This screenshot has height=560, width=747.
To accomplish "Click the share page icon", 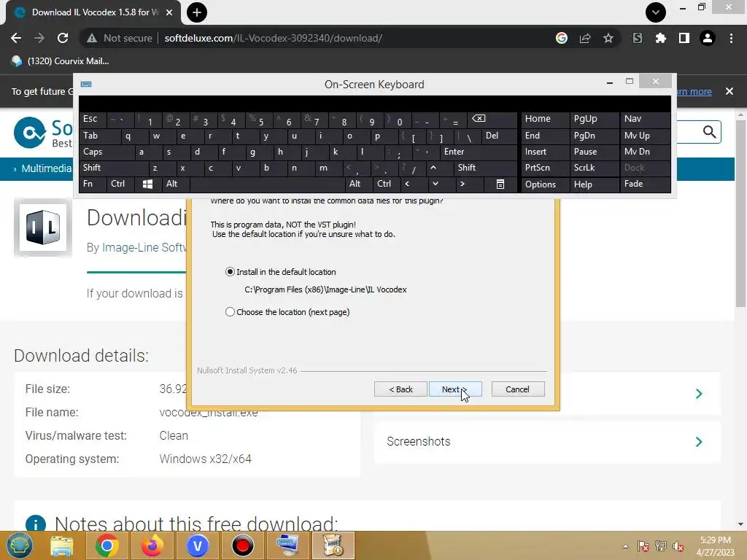I will (x=585, y=38).
